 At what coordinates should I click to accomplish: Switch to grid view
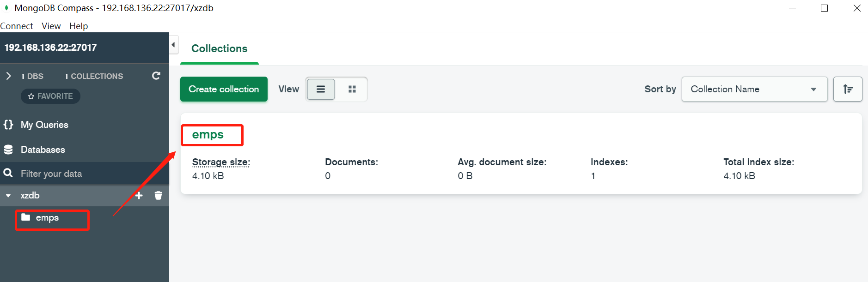352,89
